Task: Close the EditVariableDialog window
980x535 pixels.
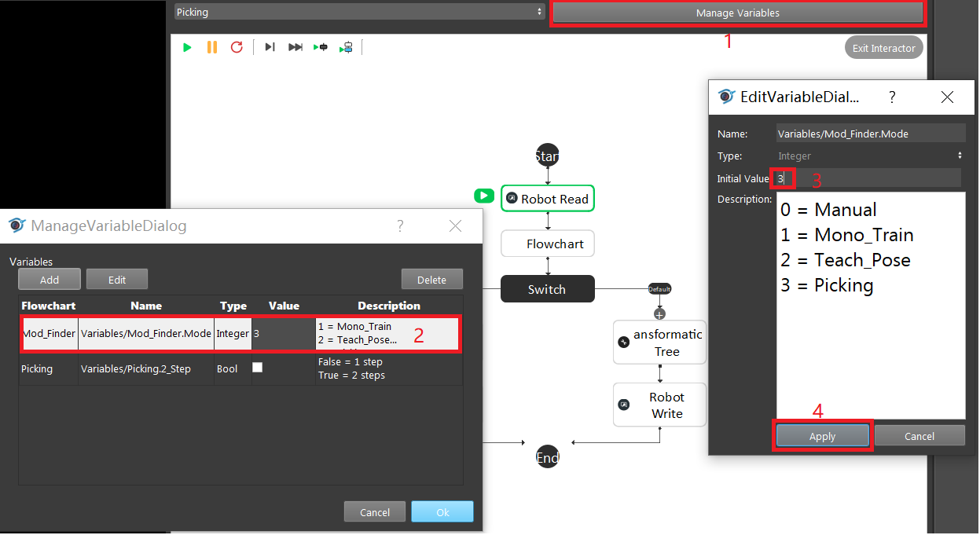Action: click(x=948, y=97)
